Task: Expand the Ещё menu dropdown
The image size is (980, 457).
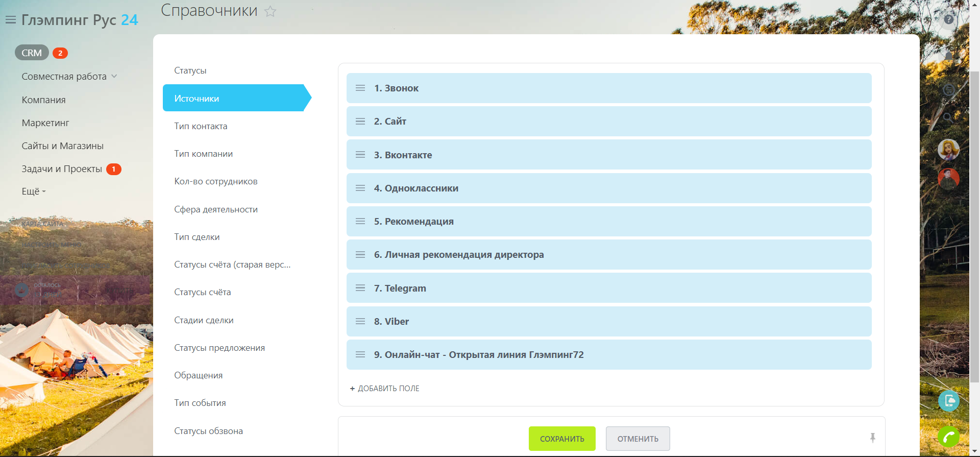Action: [x=34, y=191]
